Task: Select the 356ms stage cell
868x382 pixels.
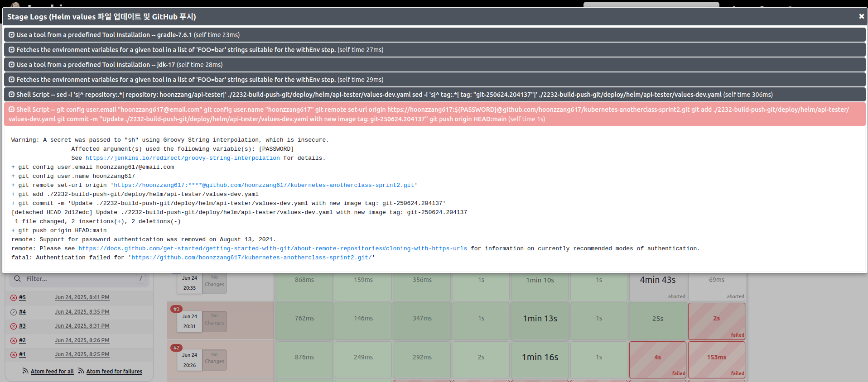Action: pyautogui.click(x=422, y=287)
